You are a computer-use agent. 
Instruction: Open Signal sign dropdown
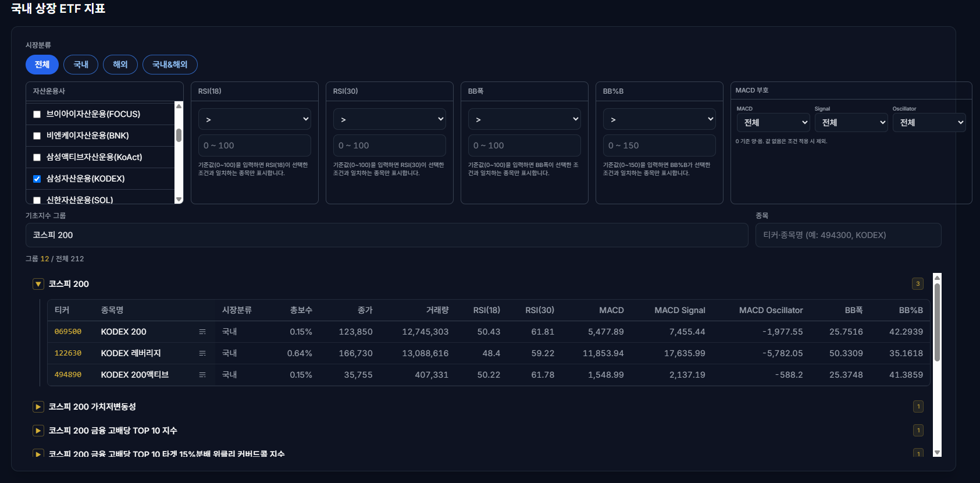(851, 122)
